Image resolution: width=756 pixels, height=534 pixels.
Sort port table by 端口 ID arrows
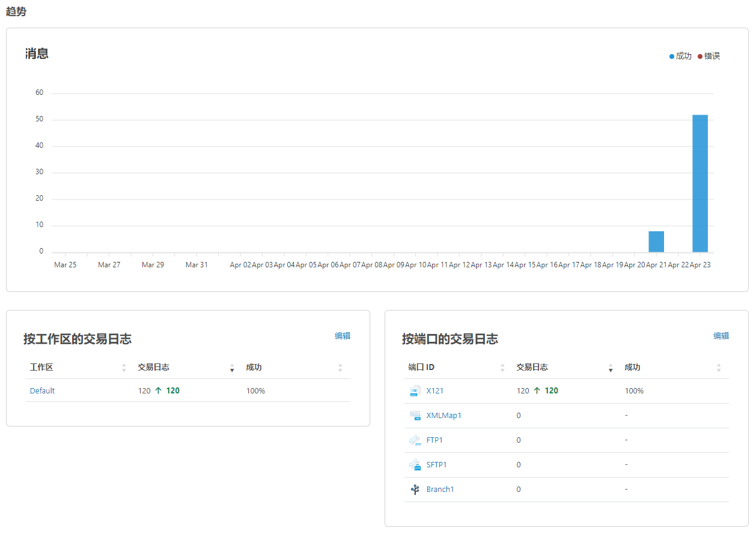click(502, 368)
